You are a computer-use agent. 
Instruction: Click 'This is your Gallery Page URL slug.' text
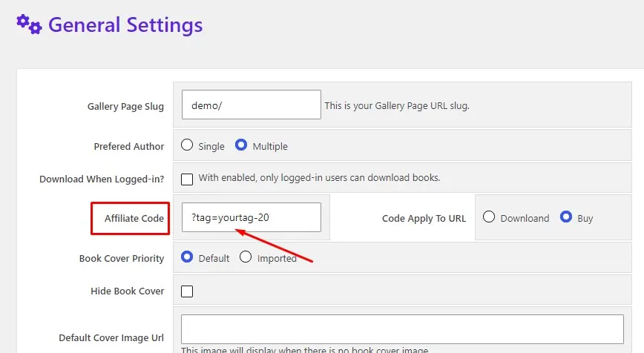pos(397,106)
